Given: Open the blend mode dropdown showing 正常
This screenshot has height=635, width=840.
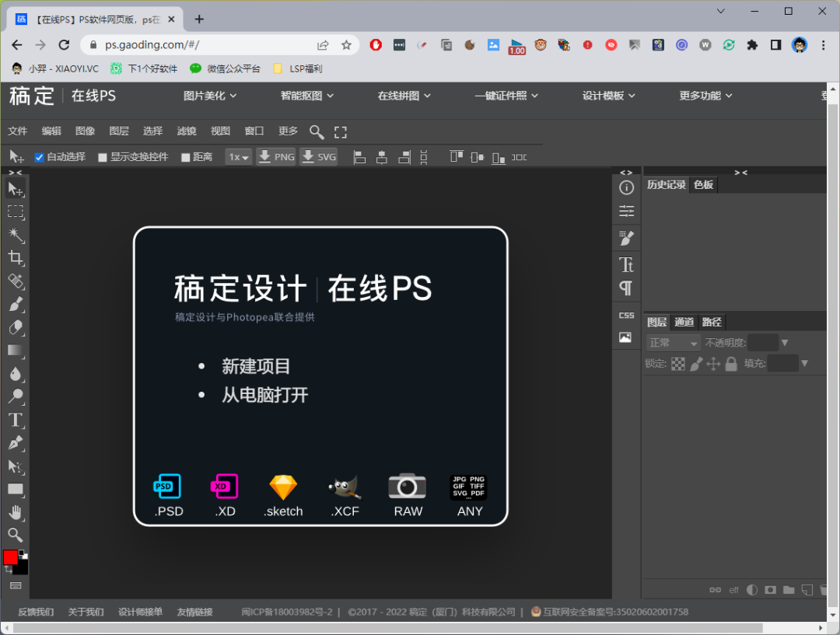Looking at the screenshot, I should tap(672, 342).
